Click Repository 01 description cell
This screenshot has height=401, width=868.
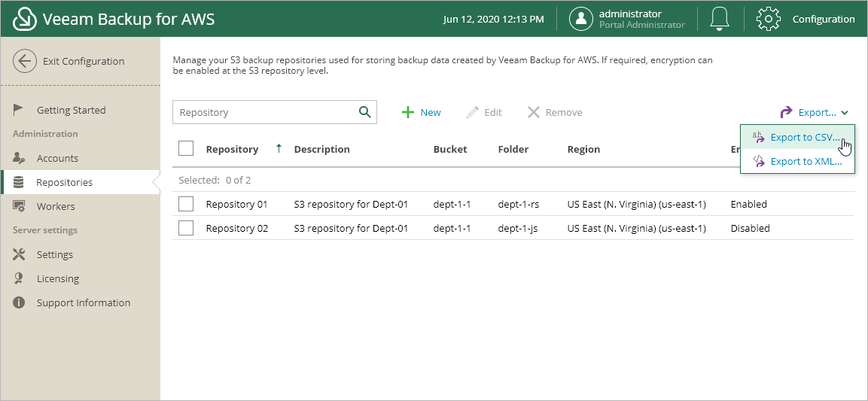[x=351, y=204]
